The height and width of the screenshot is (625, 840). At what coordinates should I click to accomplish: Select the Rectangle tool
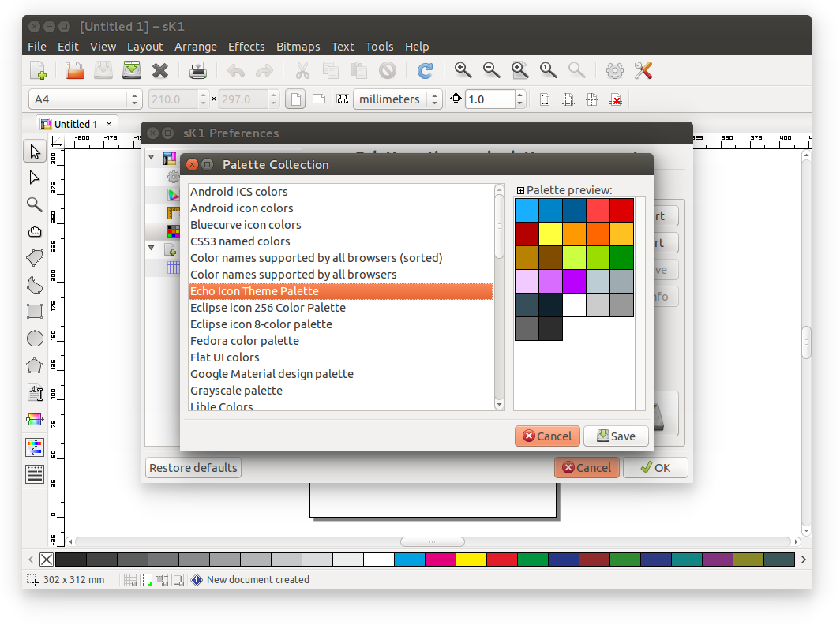click(35, 312)
